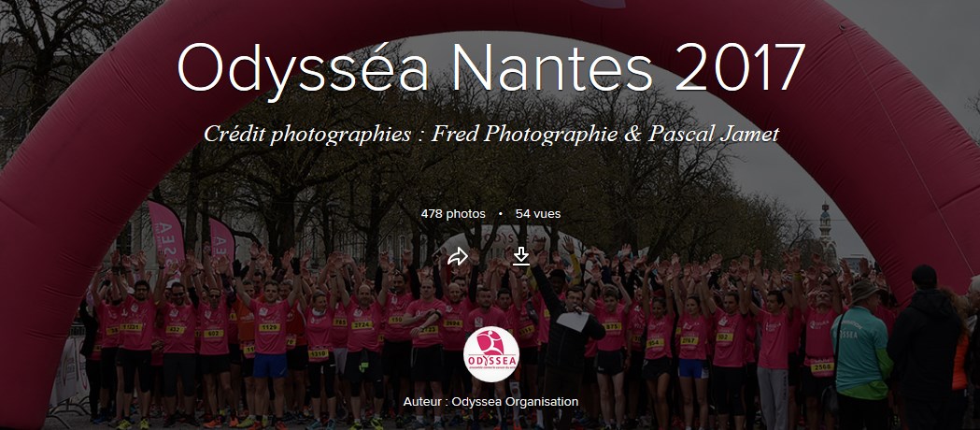Click the 54 vues counter
Screen dimensions: 980x430
(538, 214)
